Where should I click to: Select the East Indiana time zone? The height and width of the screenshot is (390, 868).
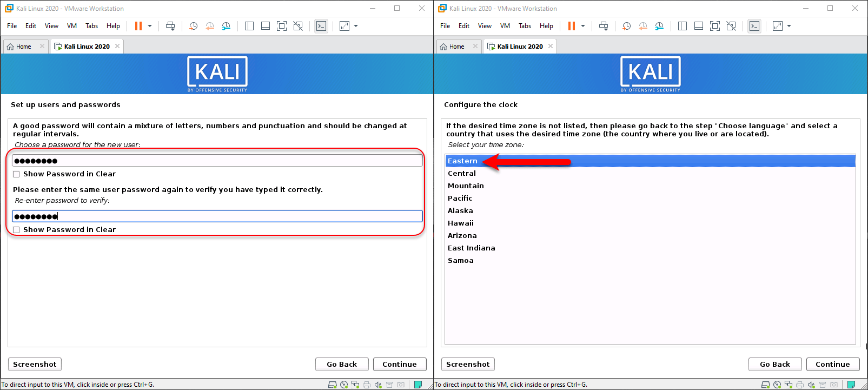pos(650,248)
